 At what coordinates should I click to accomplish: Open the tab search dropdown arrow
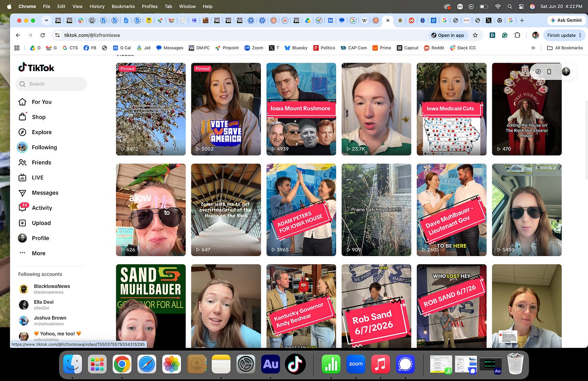(46, 20)
